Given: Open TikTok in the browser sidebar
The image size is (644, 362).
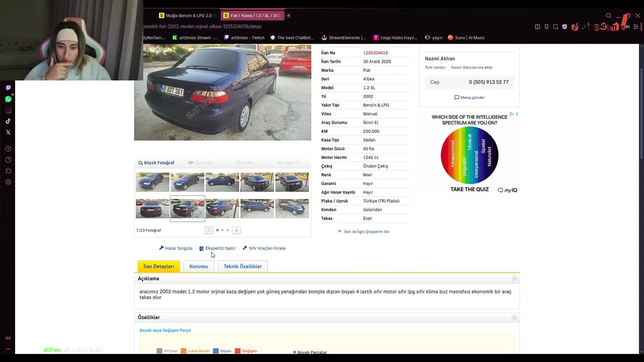Looking at the screenshot, I should tap(8, 121).
